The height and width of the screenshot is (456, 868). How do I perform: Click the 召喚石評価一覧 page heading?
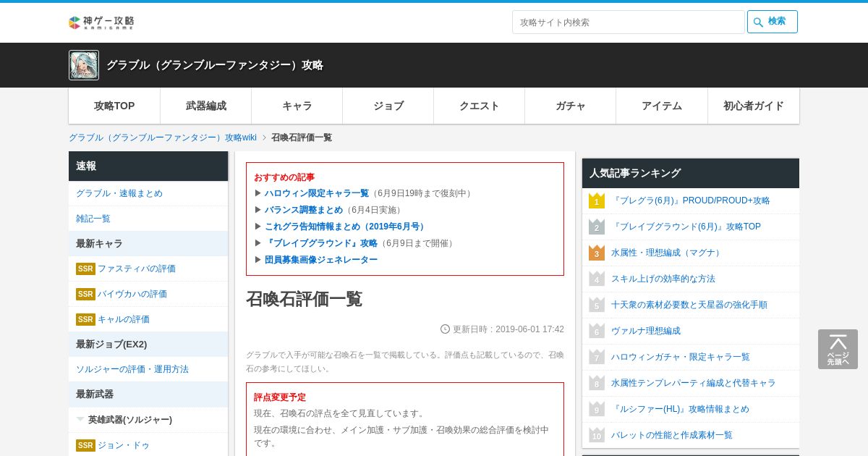point(304,299)
